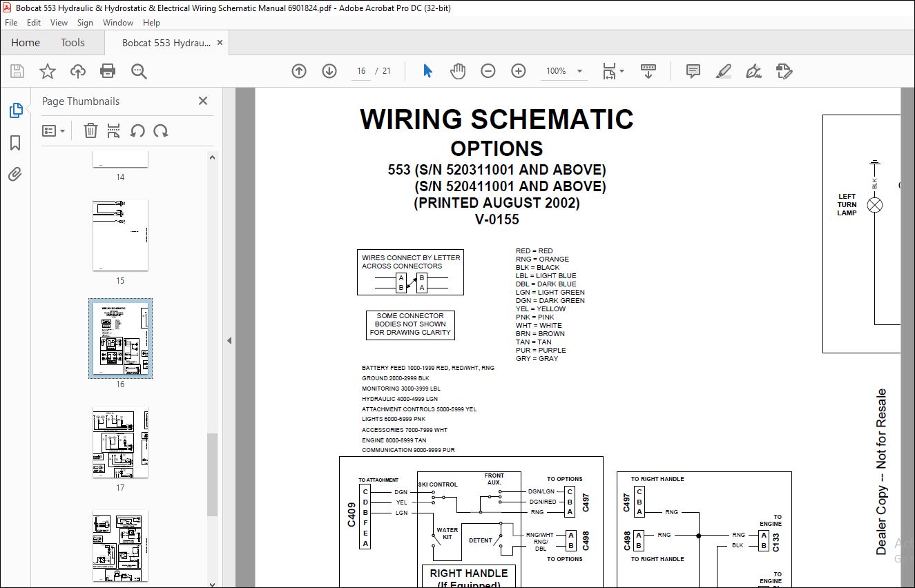Add a comment with sticky note icon
This screenshot has width=915, height=588.
click(693, 71)
